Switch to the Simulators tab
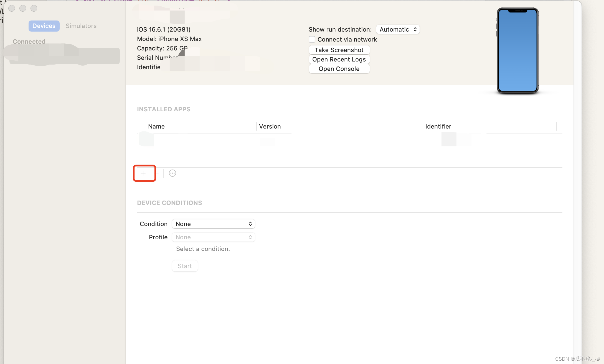Screen dimensions: 604x364 coord(81,26)
